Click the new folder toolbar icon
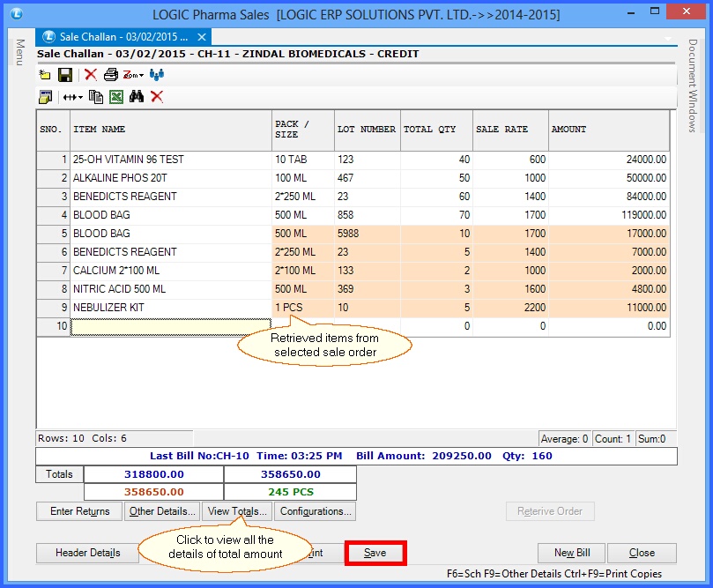Image resolution: width=713 pixels, height=588 pixels. 45,75
